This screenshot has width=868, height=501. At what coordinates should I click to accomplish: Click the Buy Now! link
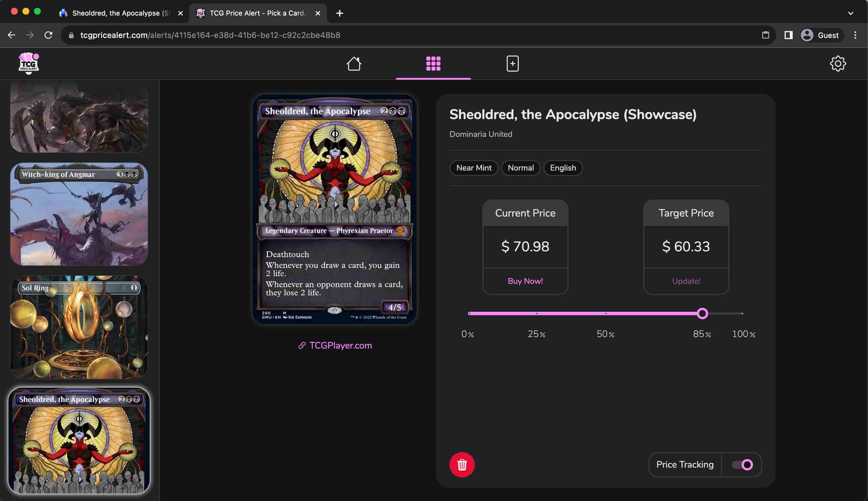pyautogui.click(x=525, y=281)
